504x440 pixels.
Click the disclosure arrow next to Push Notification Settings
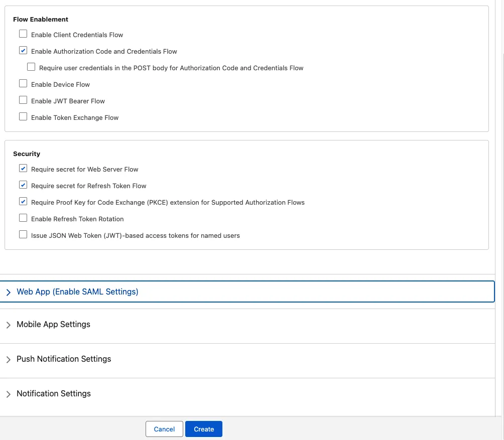9,360
